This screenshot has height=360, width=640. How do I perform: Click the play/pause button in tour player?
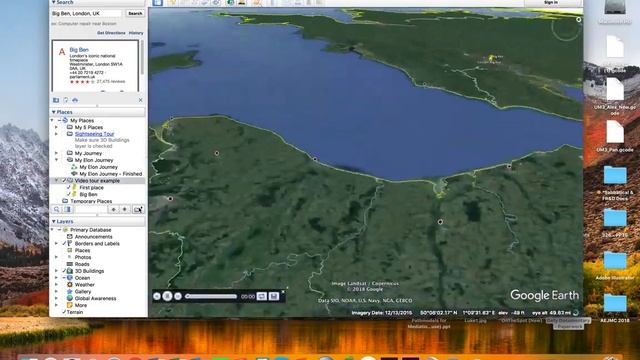[x=167, y=296]
